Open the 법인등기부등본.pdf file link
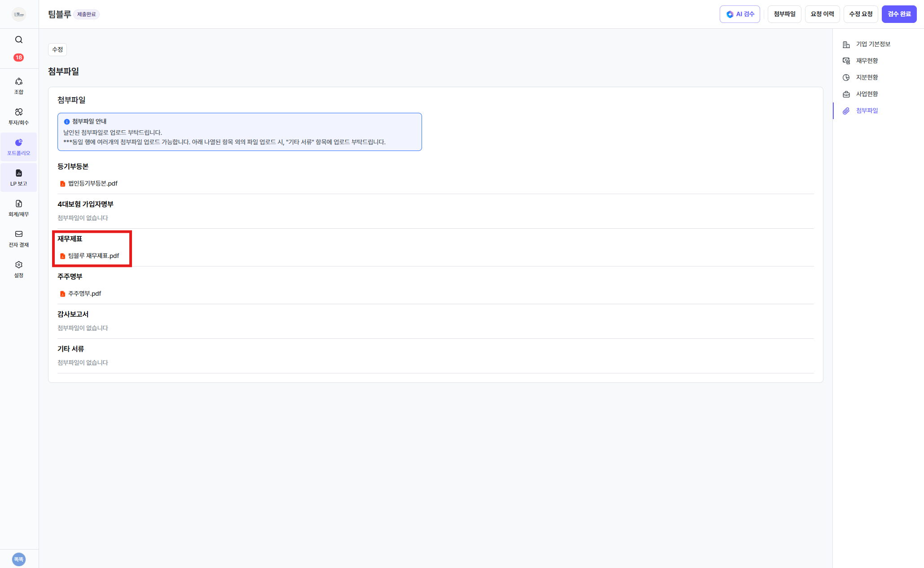Viewport: 924px width, 568px height. [92, 183]
